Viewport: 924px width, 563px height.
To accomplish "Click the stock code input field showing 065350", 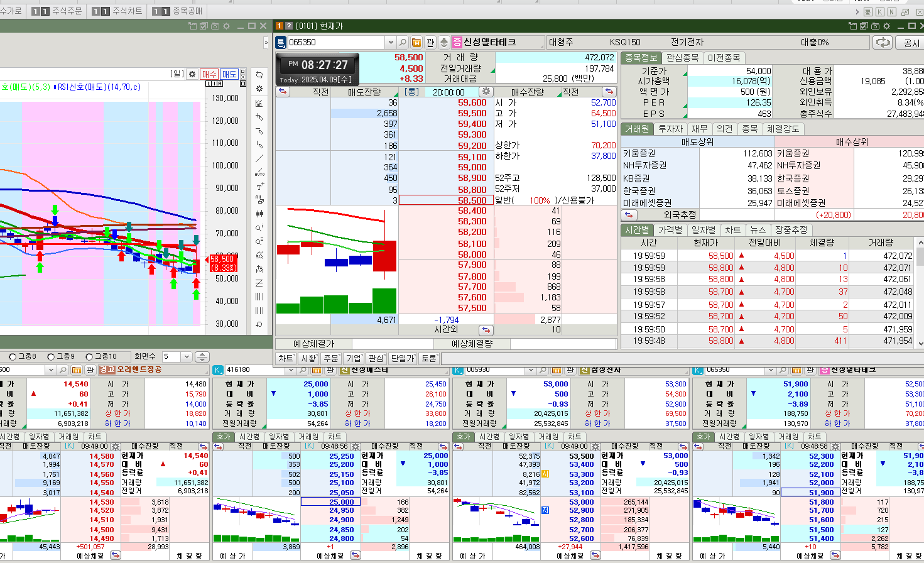I will pyautogui.click(x=337, y=42).
